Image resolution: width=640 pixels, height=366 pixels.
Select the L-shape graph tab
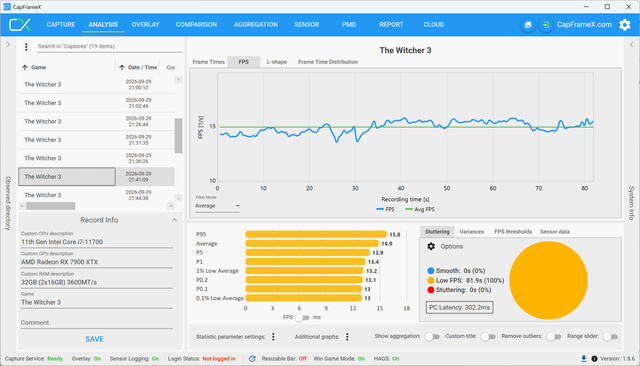tap(277, 62)
